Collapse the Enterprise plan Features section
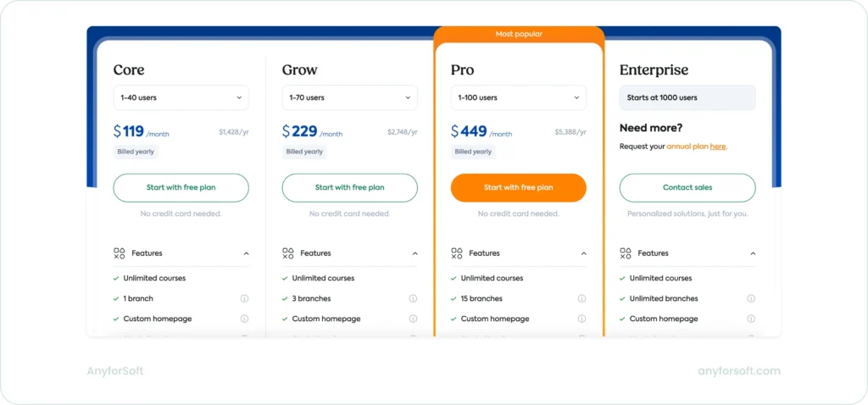Image resolution: width=868 pixels, height=405 pixels. click(753, 253)
